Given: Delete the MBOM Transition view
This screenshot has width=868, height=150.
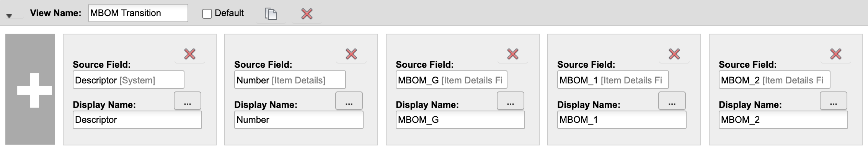Looking at the screenshot, I should [307, 14].
